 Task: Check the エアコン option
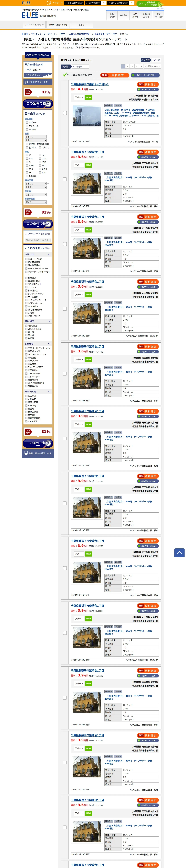[x=26, y=287]
